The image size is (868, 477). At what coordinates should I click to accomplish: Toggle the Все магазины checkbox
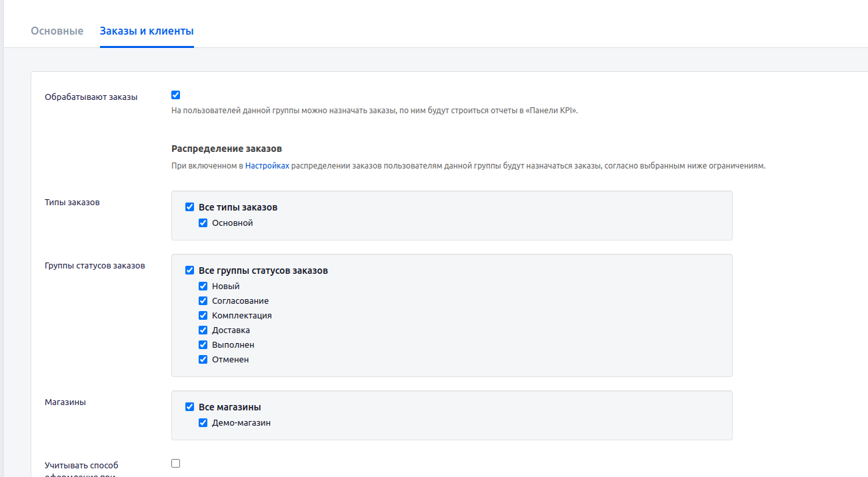pos(189,407)
